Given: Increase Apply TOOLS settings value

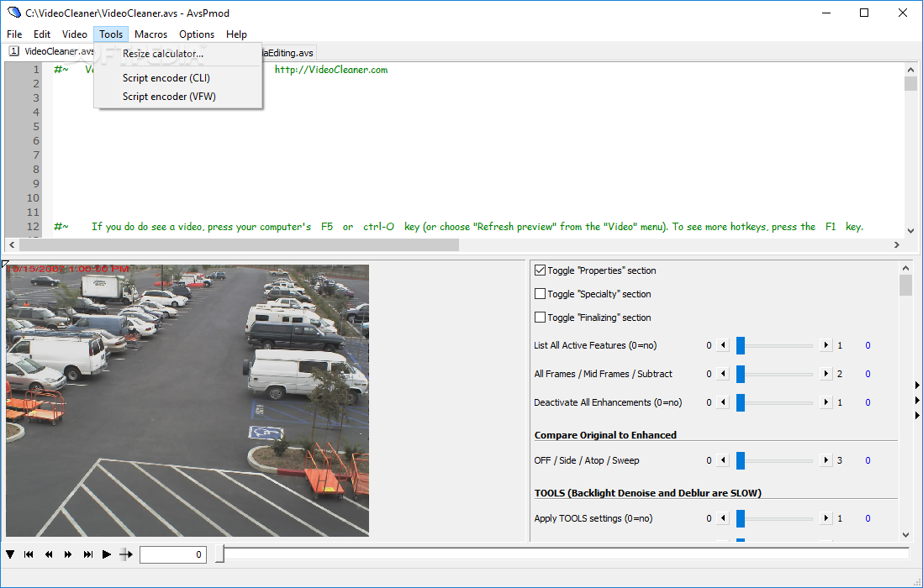Looking at the screenshot, I should [x=826, y=518].
